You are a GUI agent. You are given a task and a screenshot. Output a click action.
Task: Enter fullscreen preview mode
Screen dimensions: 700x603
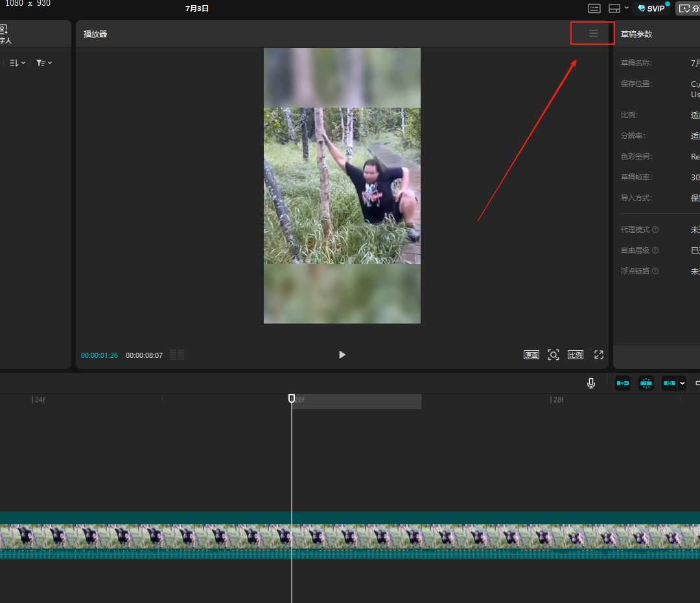coord(599,355)
